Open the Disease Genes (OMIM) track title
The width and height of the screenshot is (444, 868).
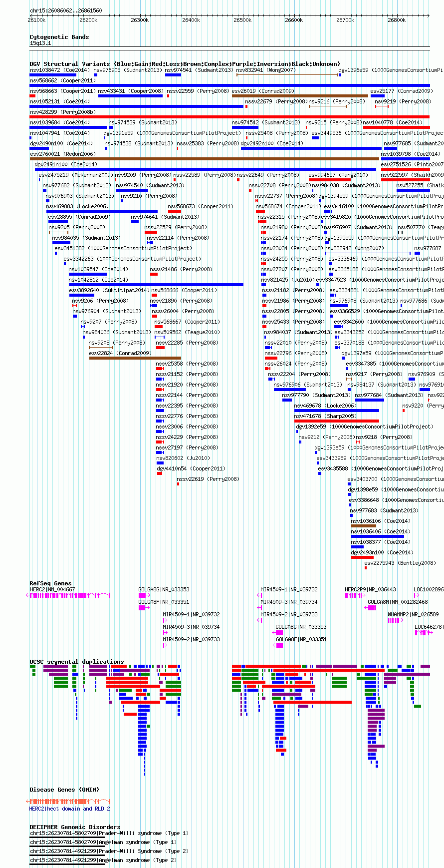click(x=64, y=790)
